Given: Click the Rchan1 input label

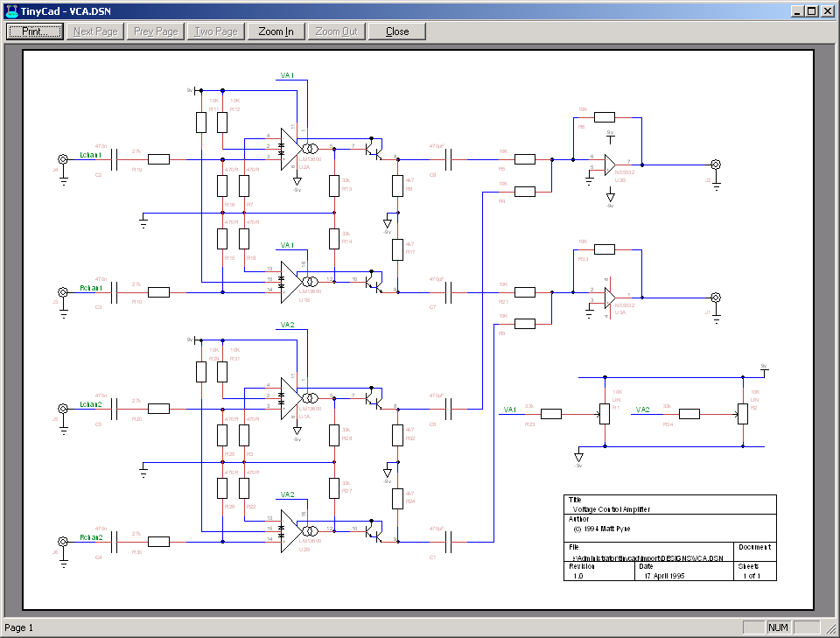Looking at the screenshot, I should [x=91, y=288].
